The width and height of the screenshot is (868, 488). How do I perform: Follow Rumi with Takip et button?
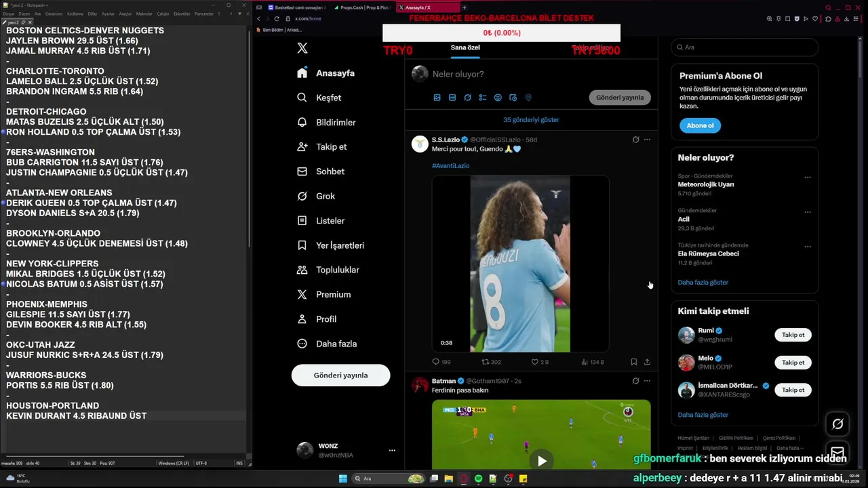[793, 335]
